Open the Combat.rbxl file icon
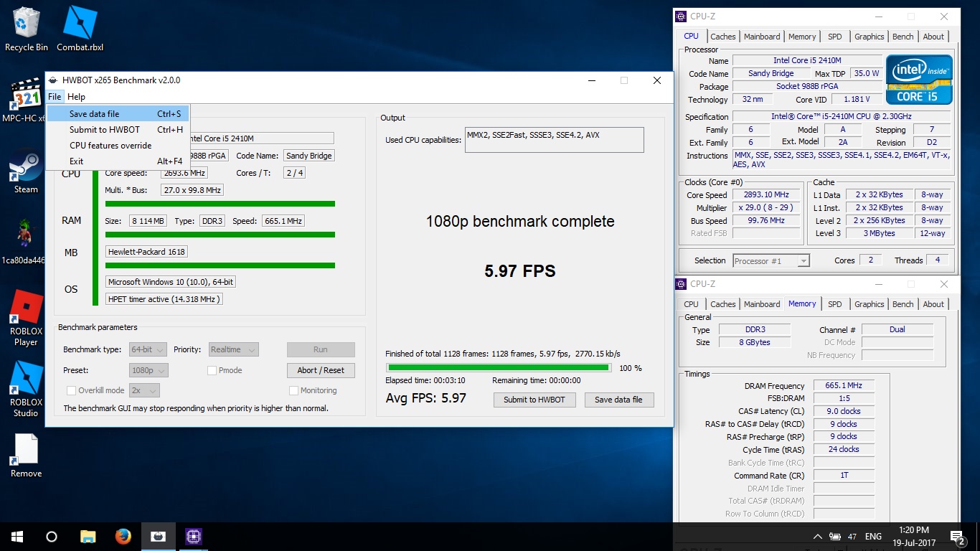This screenshot has height=551, width=980. (80, 29)
